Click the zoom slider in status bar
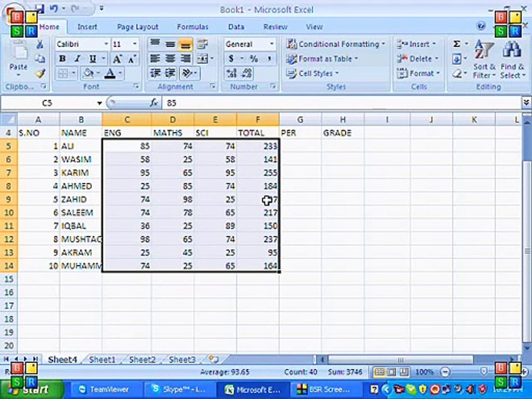The height and width of the screenshot is (399, 532). pos(484,372)
